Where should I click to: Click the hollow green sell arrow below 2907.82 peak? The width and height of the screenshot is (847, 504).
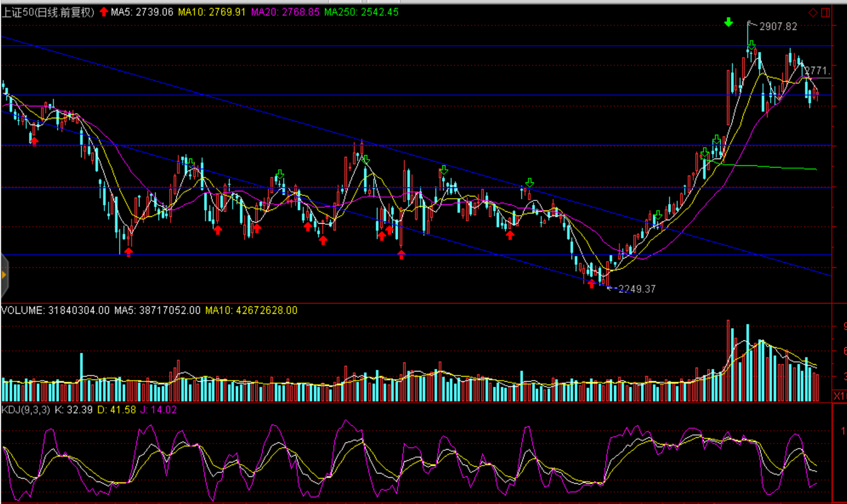[751, 45]
